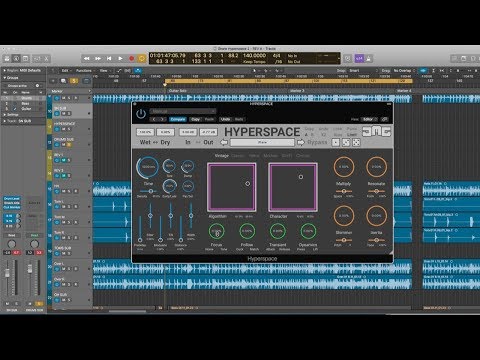Click the green Follow knob
The width and height of the screenshot is (480, 360).
247,231
